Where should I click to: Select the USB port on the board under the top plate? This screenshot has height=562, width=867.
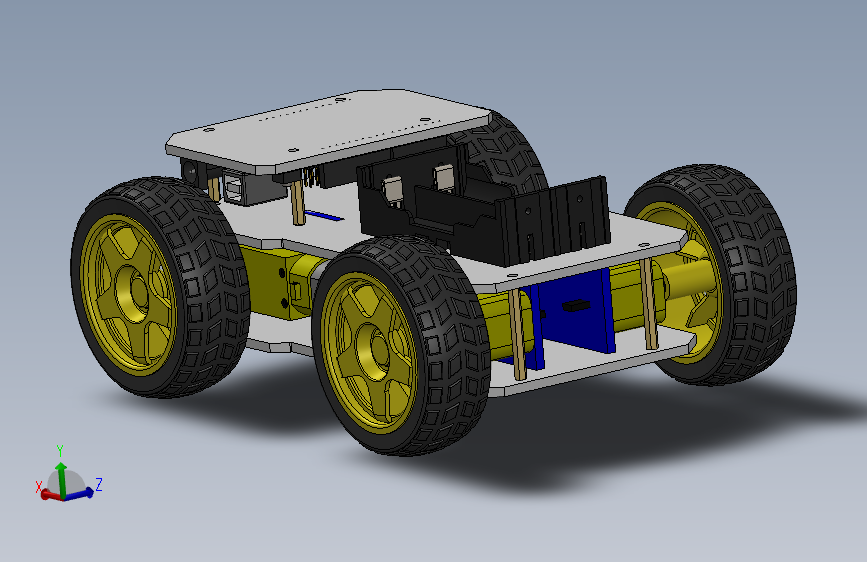tap(233, 189)
